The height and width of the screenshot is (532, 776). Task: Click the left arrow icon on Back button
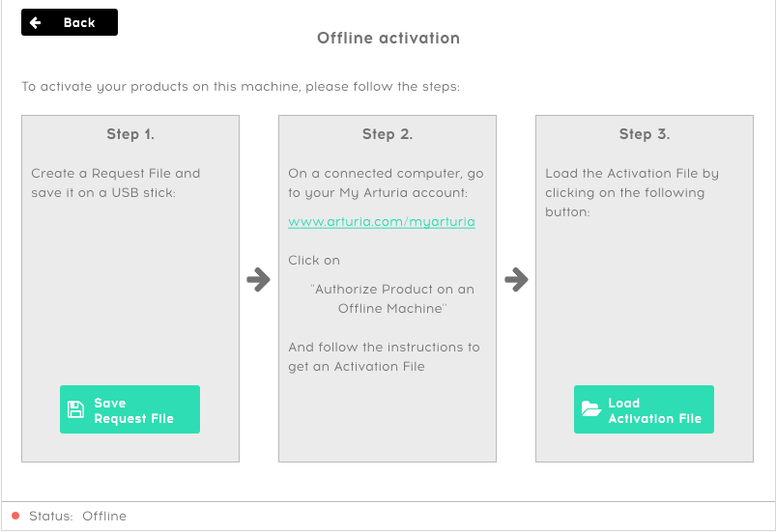coord(35,22)
